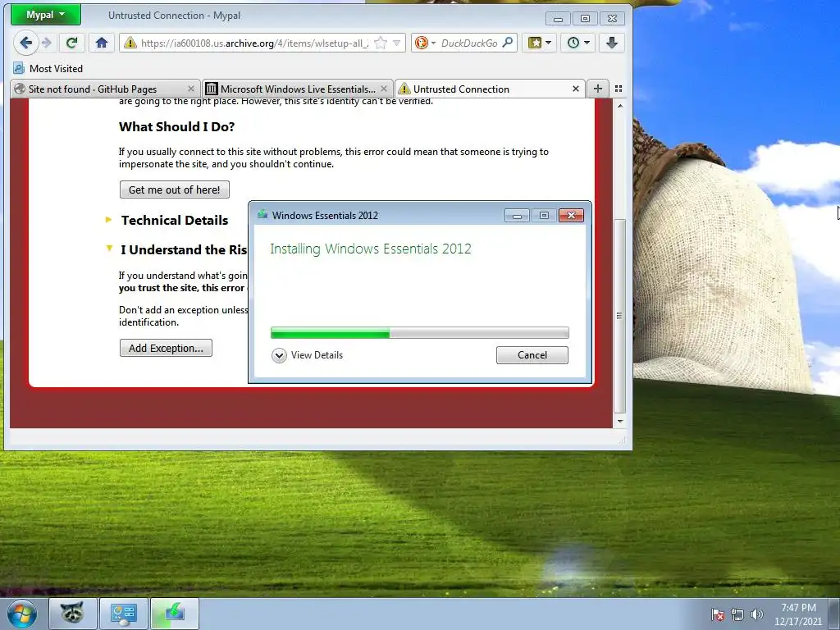This screenshot has width=840, height=630.
Task: Bookmark this page with the star
Action: pyautogui.click(x=381, y=43)
